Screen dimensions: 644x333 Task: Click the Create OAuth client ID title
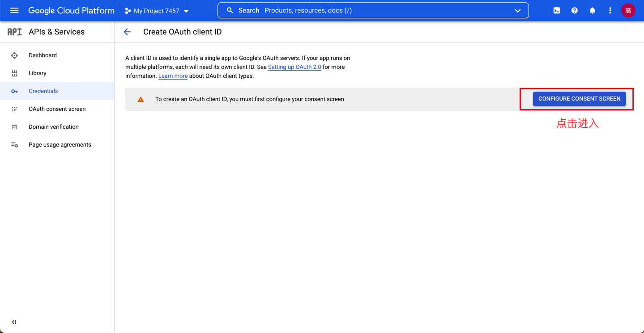tap(182, 32)
